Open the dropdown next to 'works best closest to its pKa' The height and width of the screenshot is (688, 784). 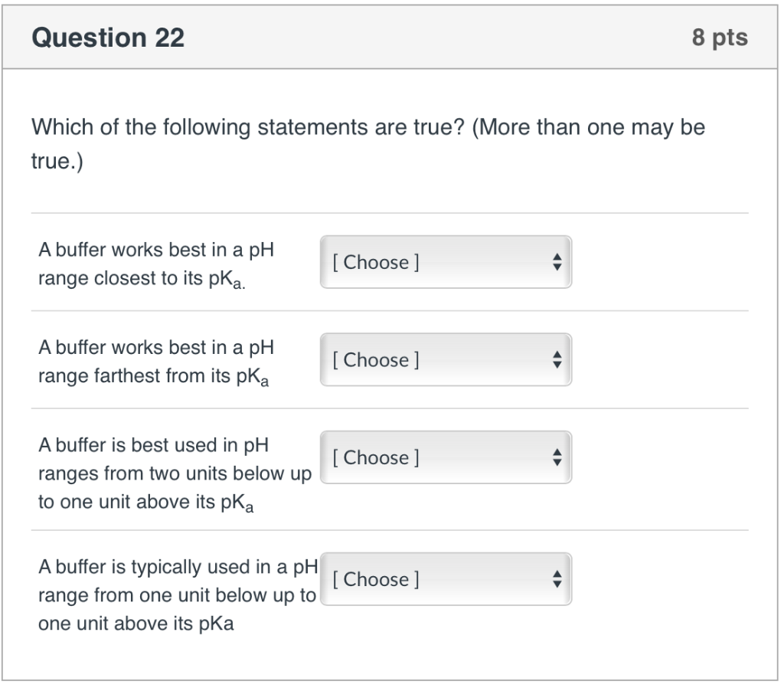tap(446, 262)
